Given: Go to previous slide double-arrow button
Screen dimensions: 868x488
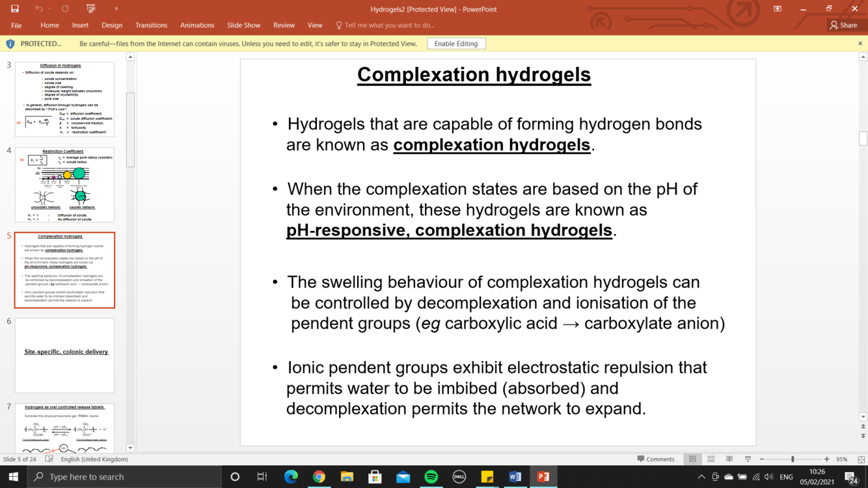Looking at the screenshot, I should [863, 427].
